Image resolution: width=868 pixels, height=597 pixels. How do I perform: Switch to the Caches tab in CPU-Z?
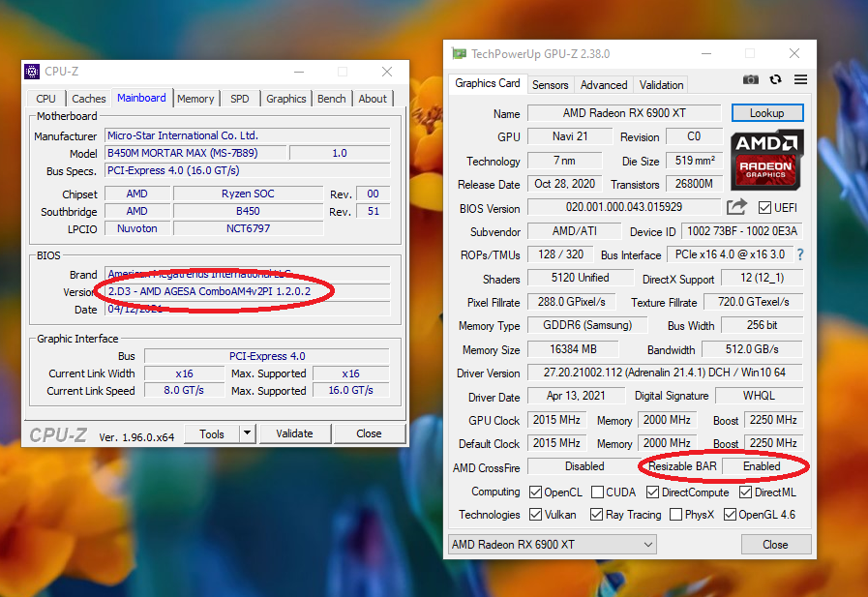coord(89,99)
